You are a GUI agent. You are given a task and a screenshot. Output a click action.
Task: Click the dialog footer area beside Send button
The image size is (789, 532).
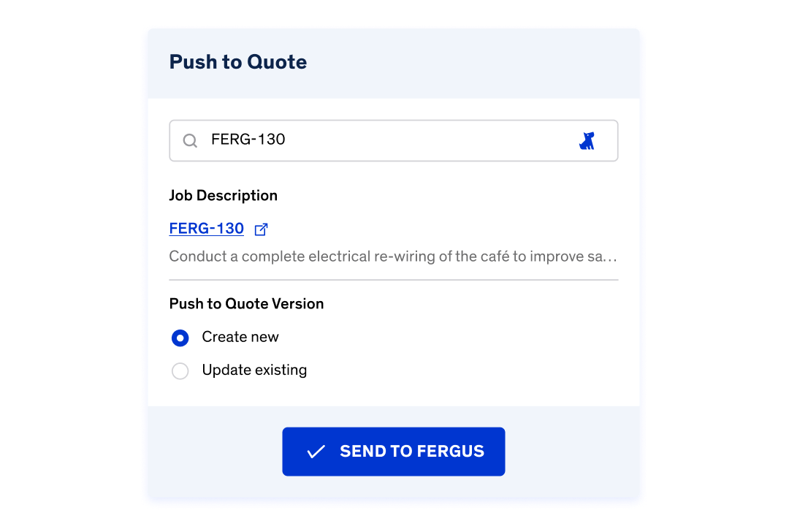click(572, 452)
